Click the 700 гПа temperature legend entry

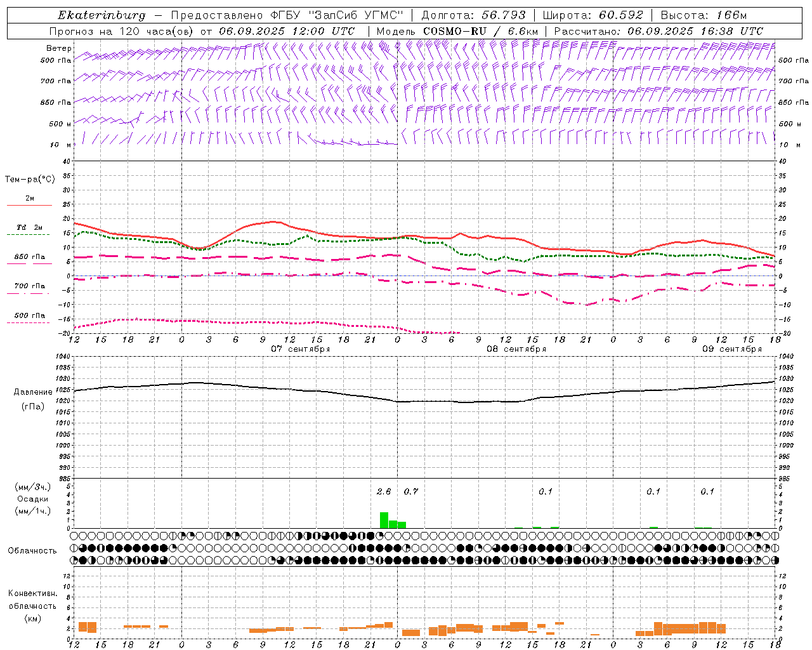pyautogui.click(x=30, y=286)
